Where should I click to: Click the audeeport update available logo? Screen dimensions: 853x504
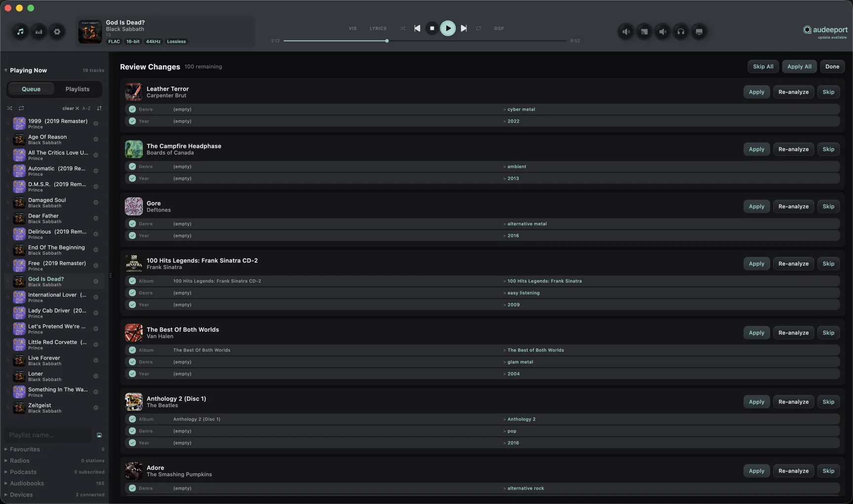coord(825,32)
